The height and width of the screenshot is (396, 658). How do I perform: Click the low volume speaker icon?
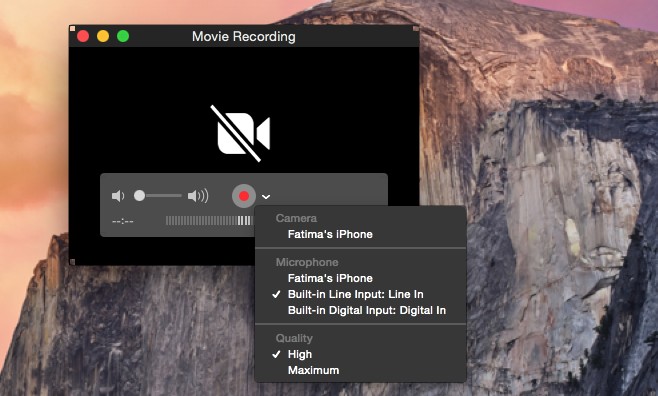click(118, 196)
